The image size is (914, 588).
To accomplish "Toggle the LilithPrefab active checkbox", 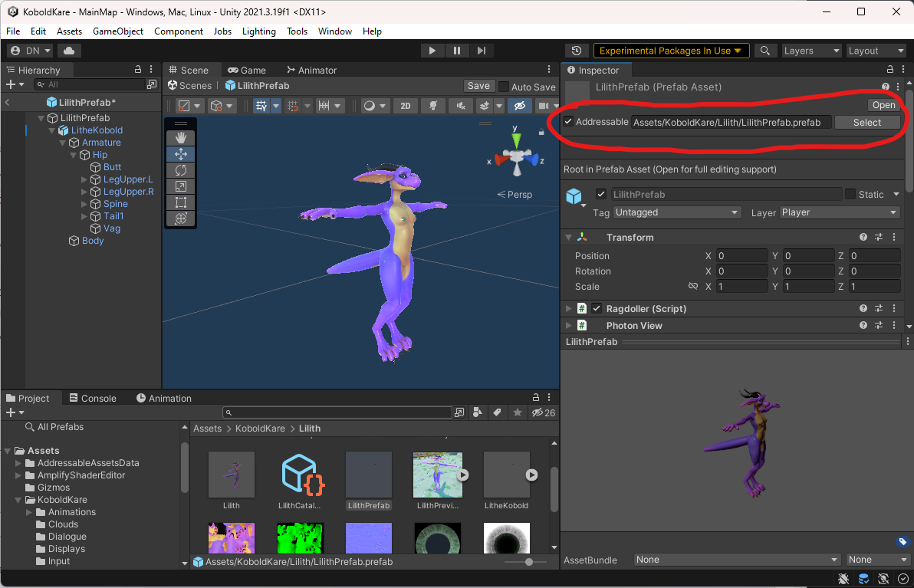I will pos(602,194).
